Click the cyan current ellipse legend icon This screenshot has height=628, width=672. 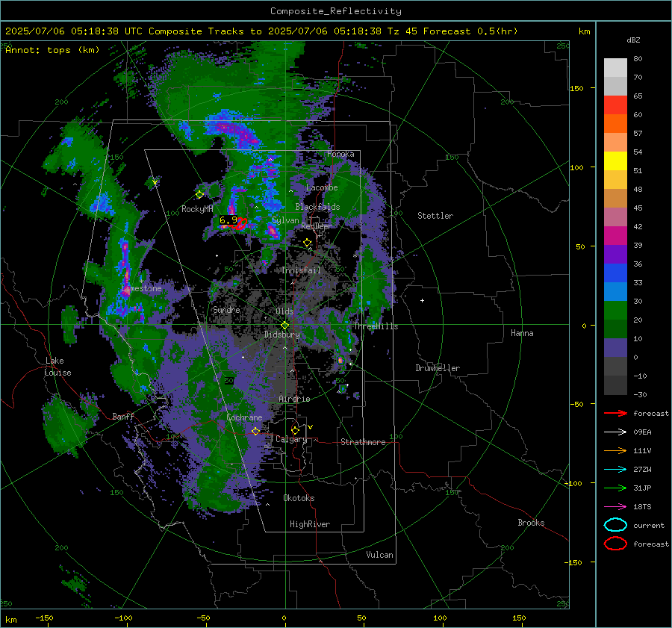[615, 525]
